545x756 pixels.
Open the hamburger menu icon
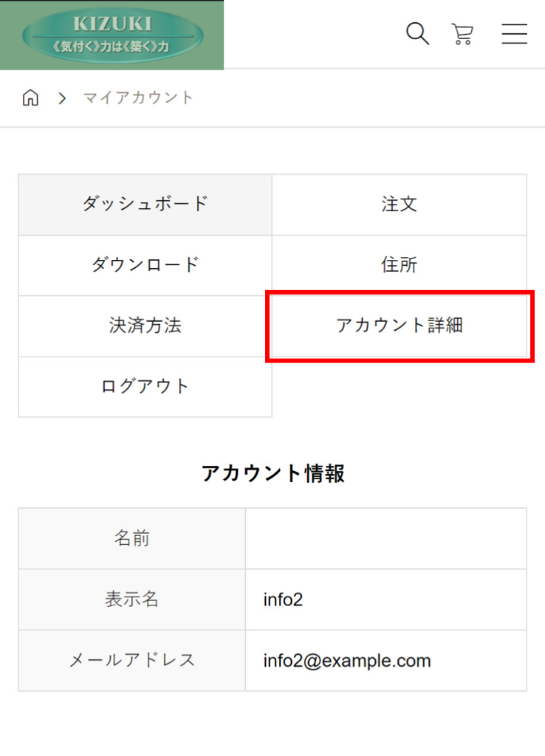pyautogui.click(x=514, y=34)
